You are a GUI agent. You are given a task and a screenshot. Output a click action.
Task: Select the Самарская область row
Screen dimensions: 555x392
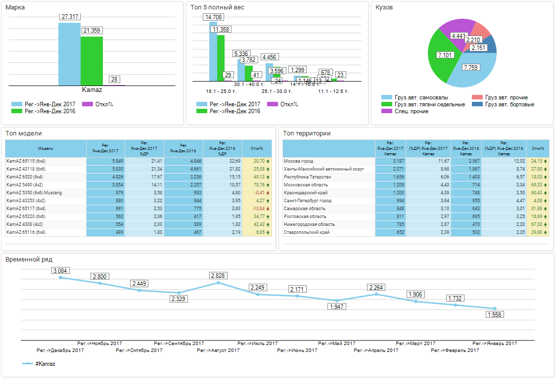point(416,209)
